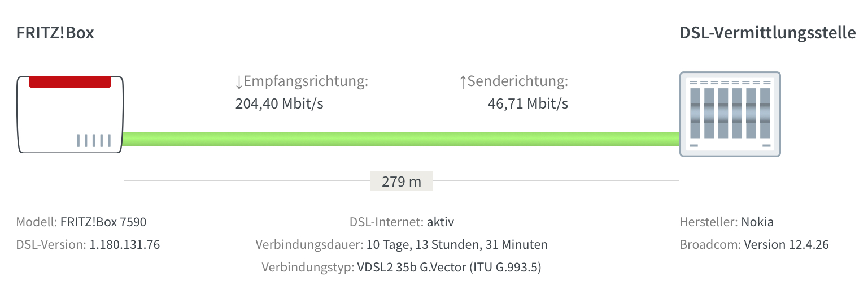Select the 46,71 Mbit/s upload rate
Viewport: 868px width, 302px height.
tap(528, 104)
